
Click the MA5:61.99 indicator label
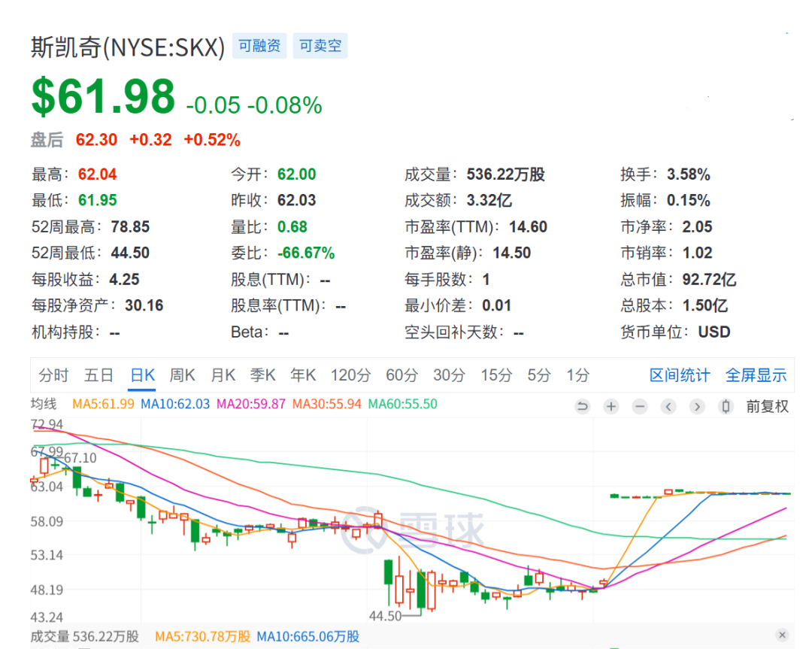coord(103,404)
